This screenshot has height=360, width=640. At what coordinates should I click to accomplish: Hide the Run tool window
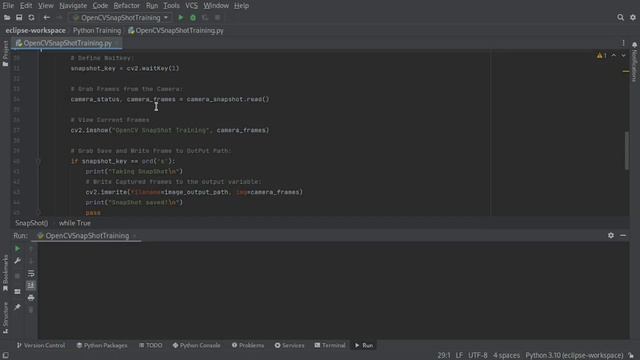pos(623,236)
